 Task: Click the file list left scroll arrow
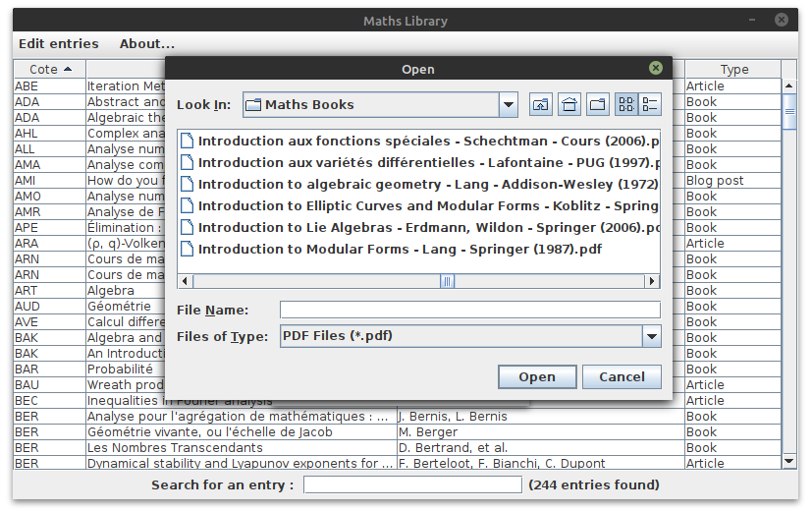pos(185,281)
